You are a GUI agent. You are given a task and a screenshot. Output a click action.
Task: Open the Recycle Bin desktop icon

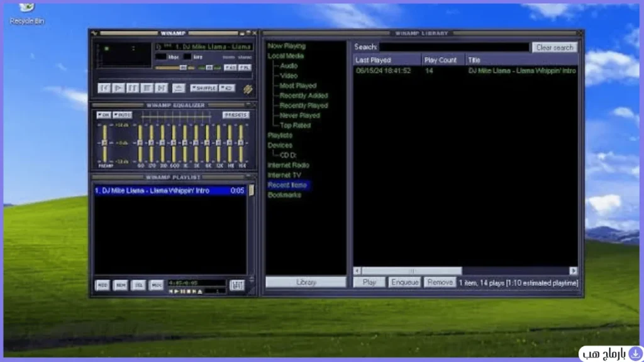coord(26,13)
